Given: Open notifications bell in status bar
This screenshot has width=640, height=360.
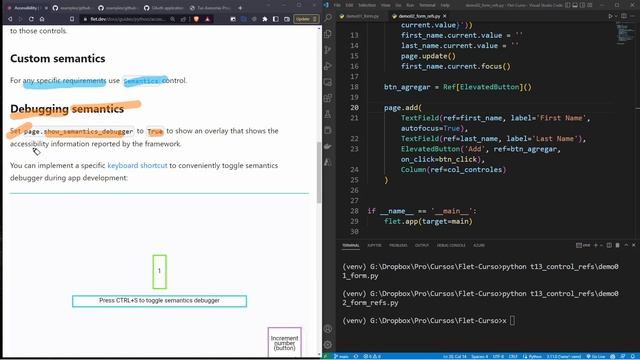Looking at the screenshot, I should [633, 356].
